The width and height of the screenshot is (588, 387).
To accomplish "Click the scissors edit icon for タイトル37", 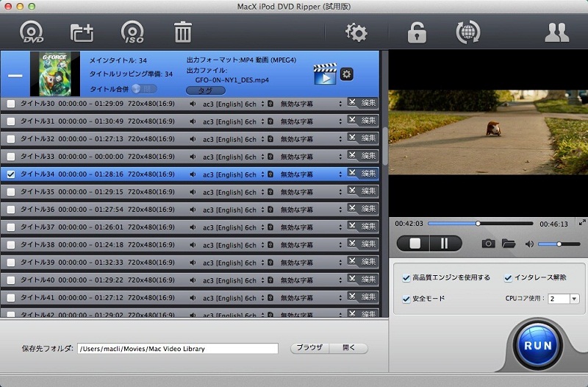I will tap(352, 226).
